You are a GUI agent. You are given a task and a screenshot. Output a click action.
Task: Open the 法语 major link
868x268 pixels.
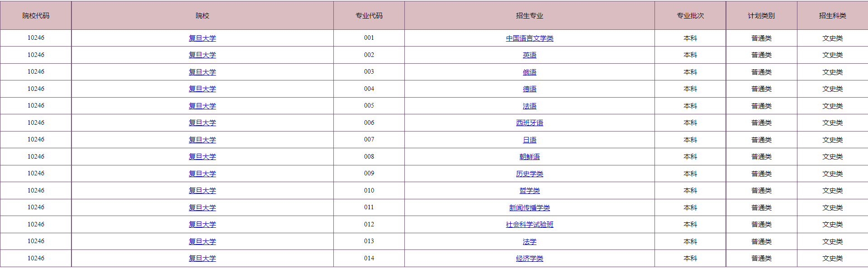point(530,106)
